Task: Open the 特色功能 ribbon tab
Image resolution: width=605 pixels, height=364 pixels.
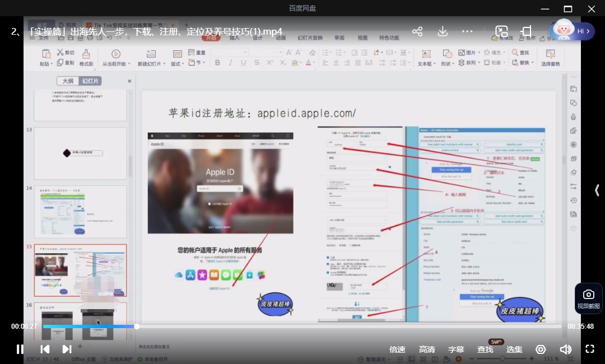Action: 389,38
